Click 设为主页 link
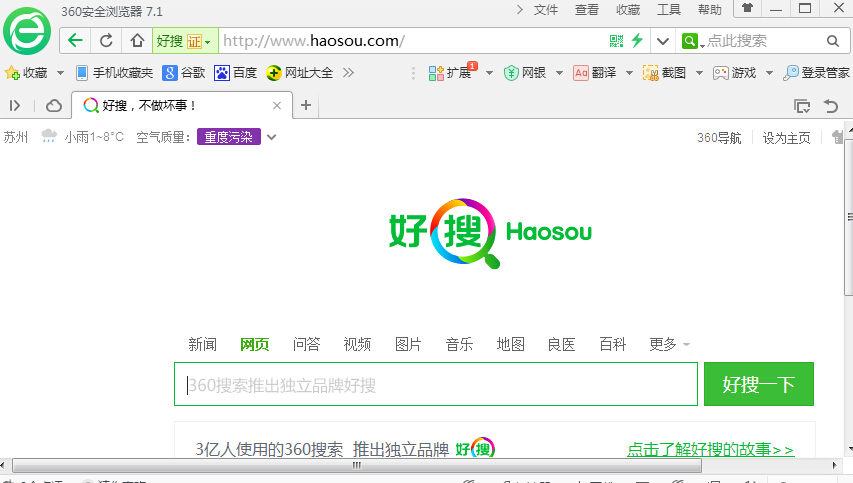Viewport: 853px width, 483px height. 786,138
